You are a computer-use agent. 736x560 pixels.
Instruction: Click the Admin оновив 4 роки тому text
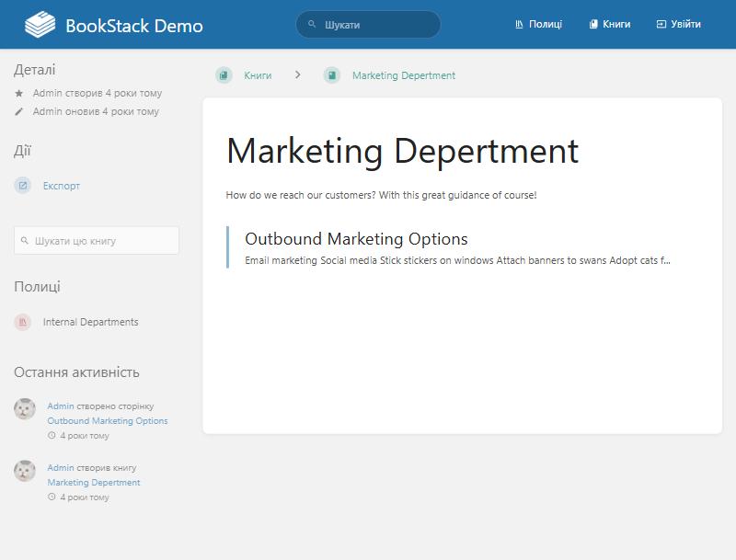(x=96, y=111)
